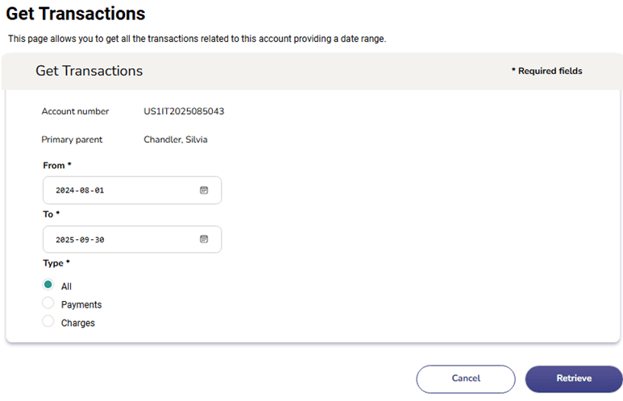Click the To field label
Viewport: 623px width, 401px height.
[51, 213]
